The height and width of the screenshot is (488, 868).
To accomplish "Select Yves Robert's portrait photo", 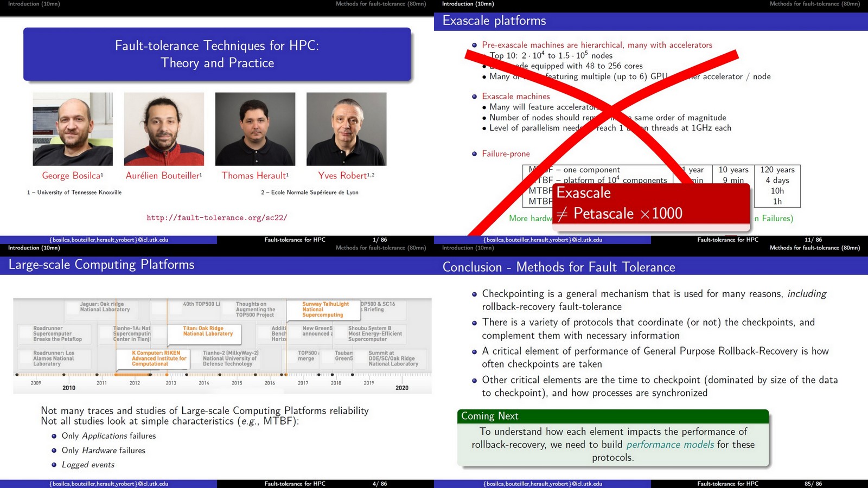I will [x=346, y=129].
